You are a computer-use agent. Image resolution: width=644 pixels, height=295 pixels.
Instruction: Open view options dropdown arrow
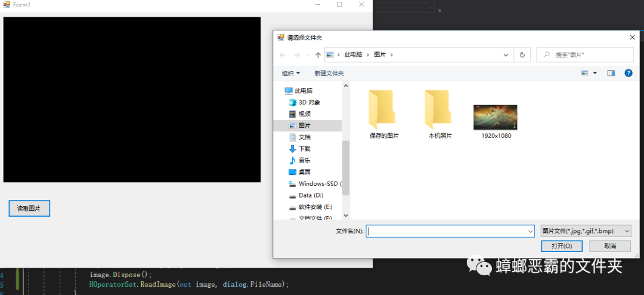(x=595, y=73)
